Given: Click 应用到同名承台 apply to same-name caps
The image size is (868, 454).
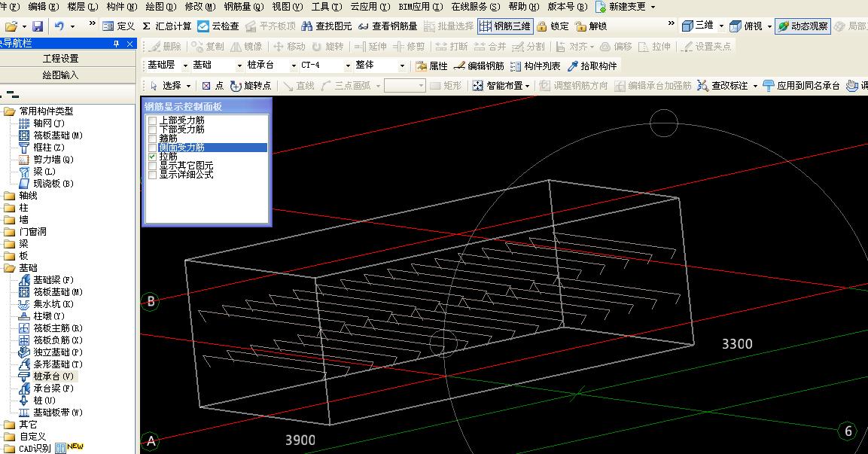Looking at the screenshot, I should pyautogui.click(x=802, y=85).
